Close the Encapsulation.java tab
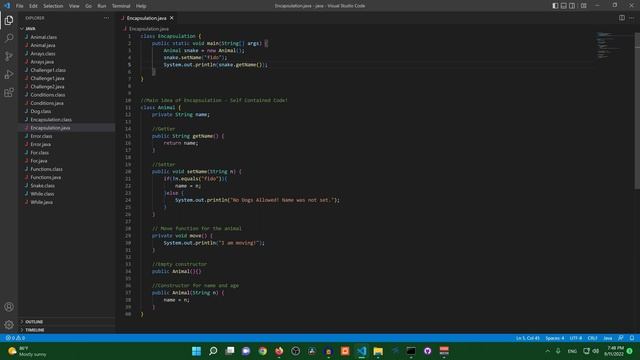This screenshot has height=360, width=640. [x=171, y=18]
